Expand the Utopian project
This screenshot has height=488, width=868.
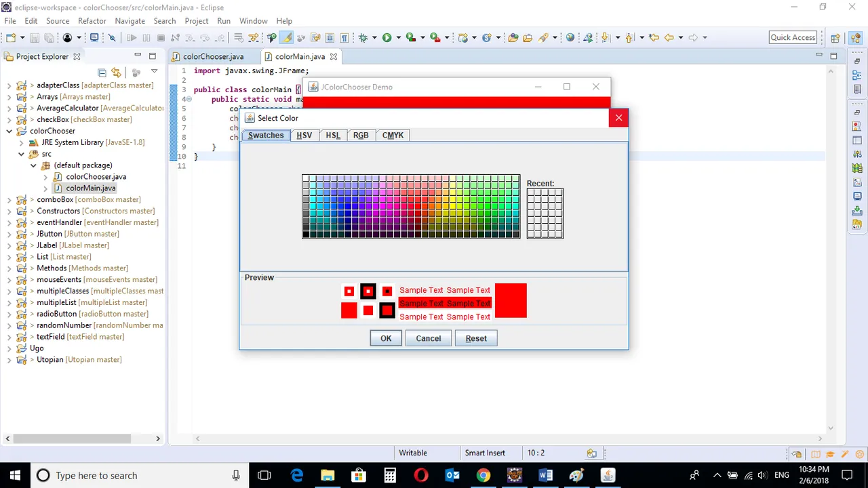point(9,359)
